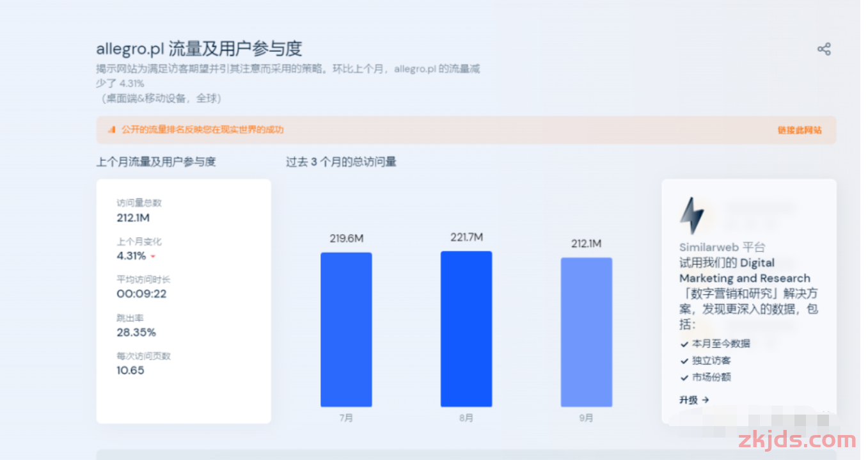Click the 9月 axis label
This screenshot has width=868, height=460.
pos(587,418)
